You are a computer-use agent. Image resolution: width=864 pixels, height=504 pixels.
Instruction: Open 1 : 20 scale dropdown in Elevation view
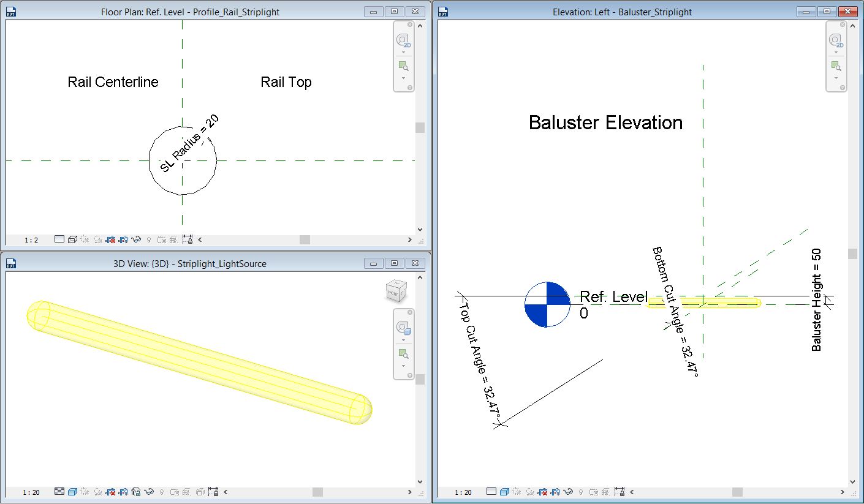(x=463, y=492)
